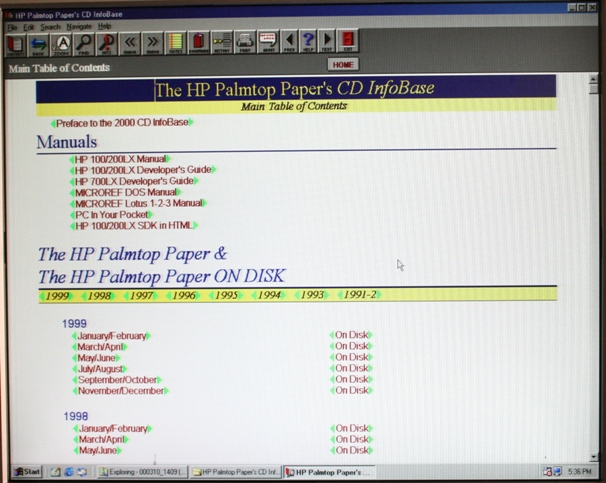
Task: Open the About speech bubble icon
Action: pyautogui.click(x=268, y=41)
